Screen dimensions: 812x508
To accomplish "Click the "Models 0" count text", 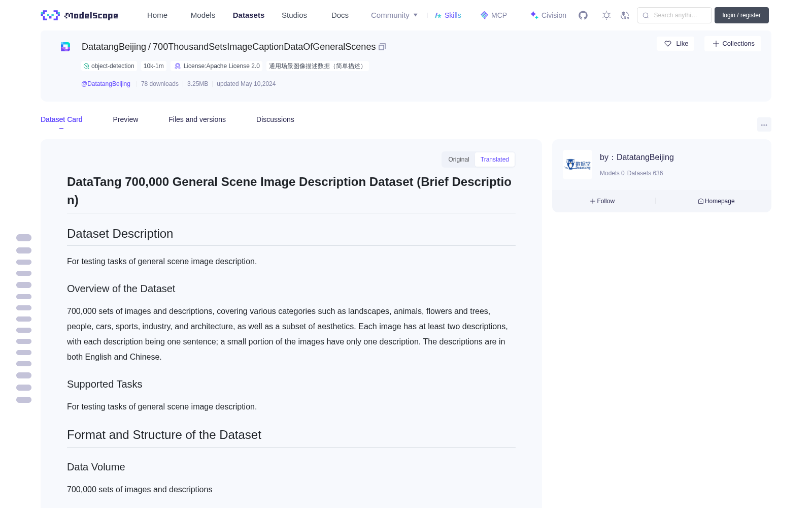I will click(612, 173).
